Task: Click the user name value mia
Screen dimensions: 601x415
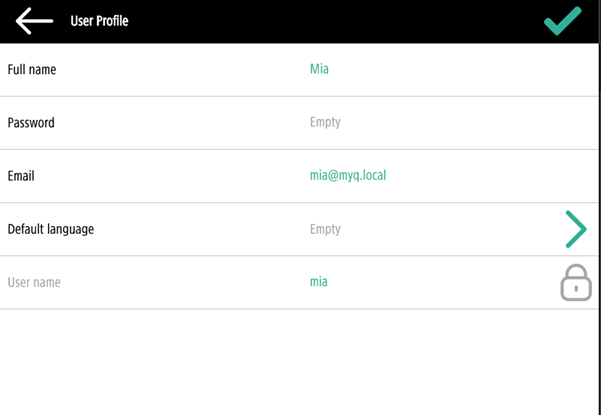Action: (x=318, y=282)
